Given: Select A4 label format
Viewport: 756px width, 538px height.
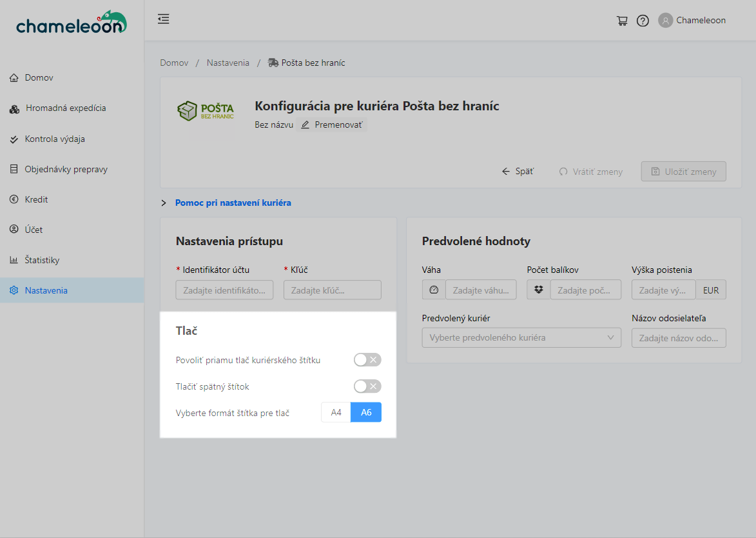Looking at the screenshot, I should coord(336,412).
